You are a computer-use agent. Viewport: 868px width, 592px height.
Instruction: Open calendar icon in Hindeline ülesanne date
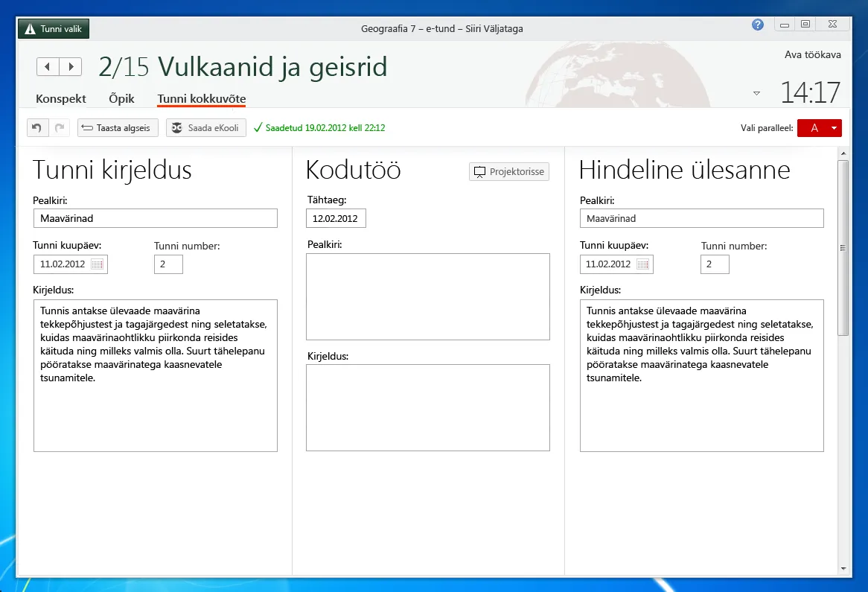click(x=642, y=264)
